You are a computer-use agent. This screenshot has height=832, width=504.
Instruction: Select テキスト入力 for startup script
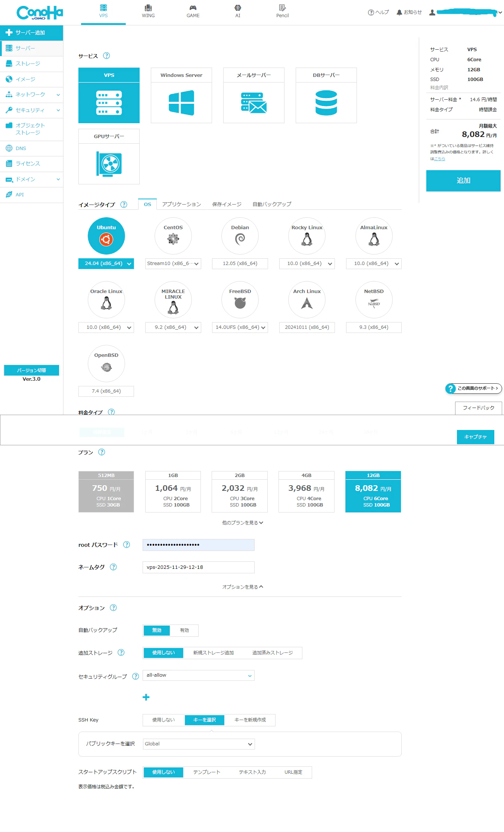(252, 772)
